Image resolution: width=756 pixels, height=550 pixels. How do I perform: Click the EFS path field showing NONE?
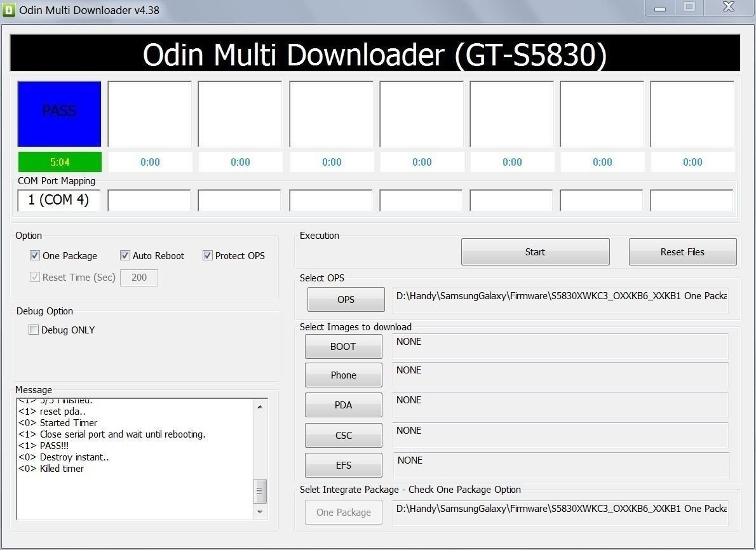(x=561, y=465)
